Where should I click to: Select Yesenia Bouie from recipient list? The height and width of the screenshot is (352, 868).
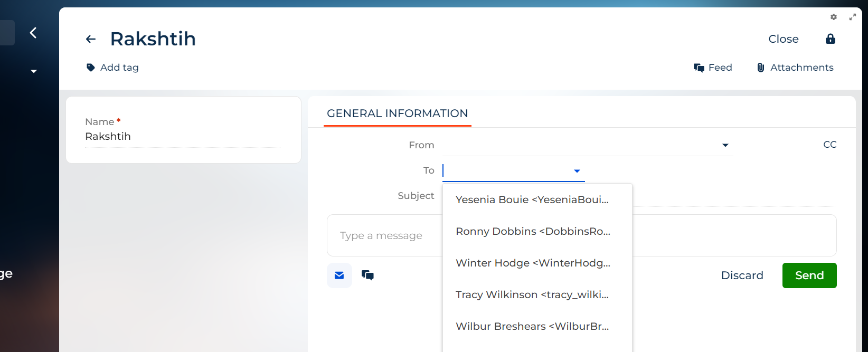(x=537, y=199)
